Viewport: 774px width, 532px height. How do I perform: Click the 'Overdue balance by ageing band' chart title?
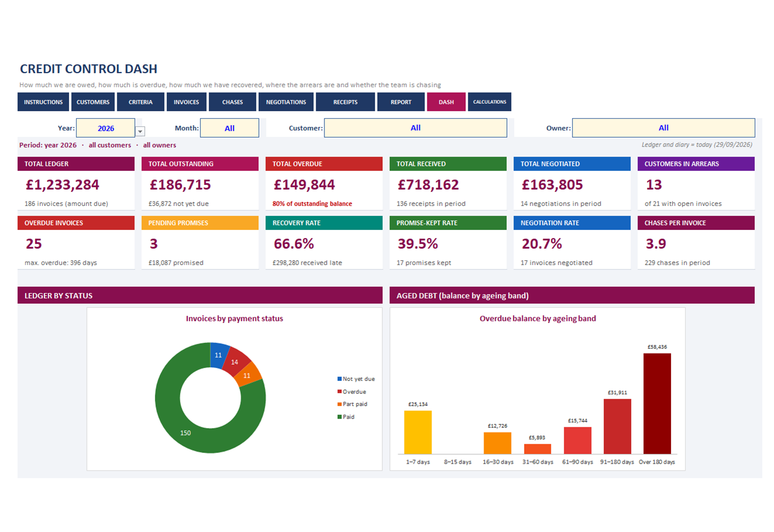tap(537, 319)
